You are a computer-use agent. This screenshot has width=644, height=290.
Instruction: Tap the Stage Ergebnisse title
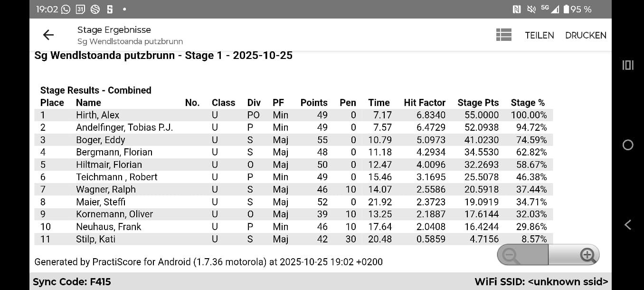[114, 30]
